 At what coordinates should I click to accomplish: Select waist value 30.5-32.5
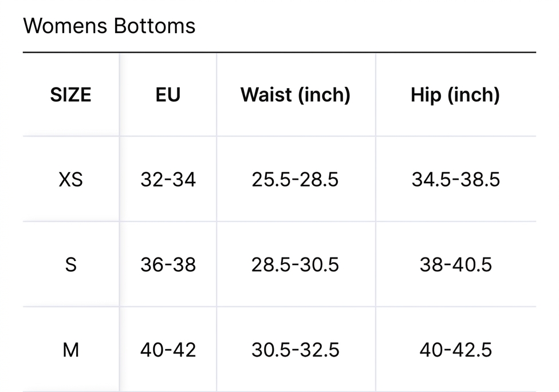pyautogui.click(x=295, y=350)
